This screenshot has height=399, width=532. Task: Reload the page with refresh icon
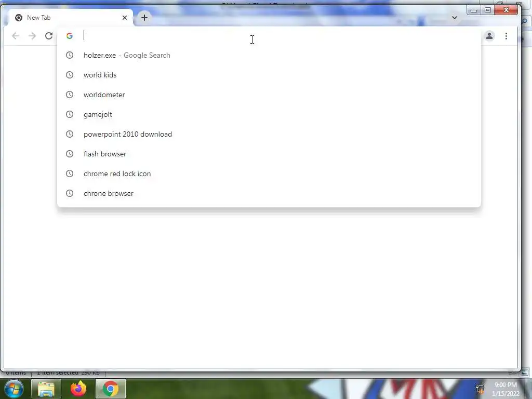49,36
